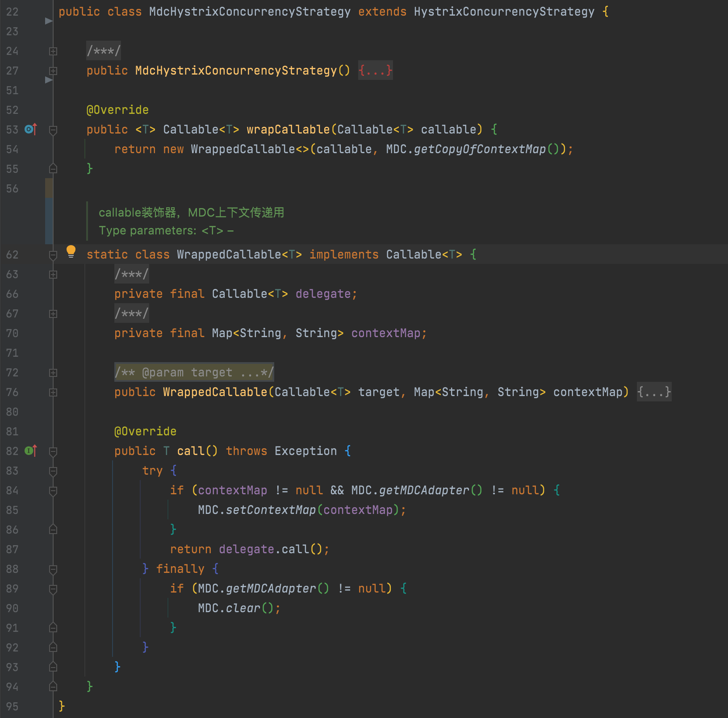Click the overridden-method gutter icon on line 53
Image resolution: width=728 pixels, height=718 pixels.
click(30, 129)
